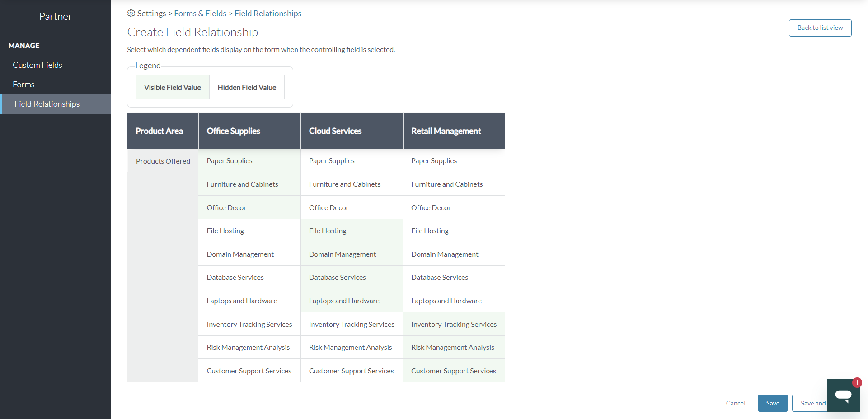
Task: Open the Forms & Fields breadcrumb link
Action: pos(200,13)
